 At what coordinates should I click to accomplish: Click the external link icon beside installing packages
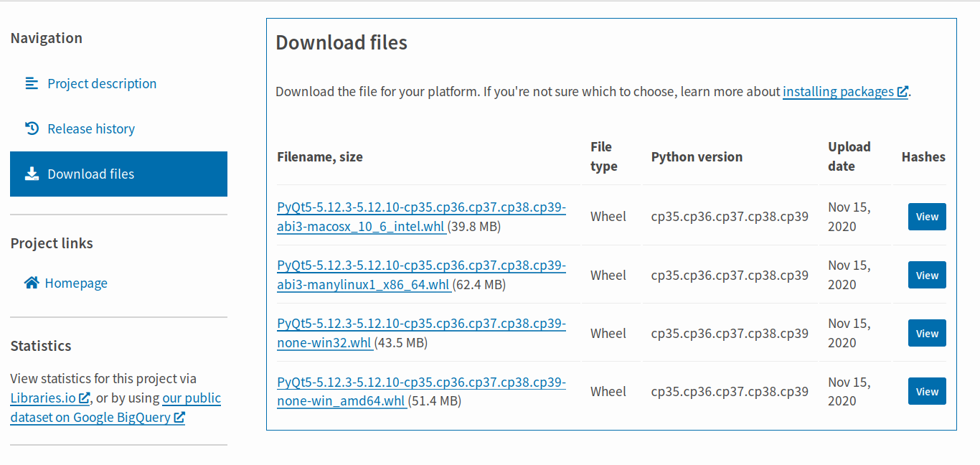(903, 91)
